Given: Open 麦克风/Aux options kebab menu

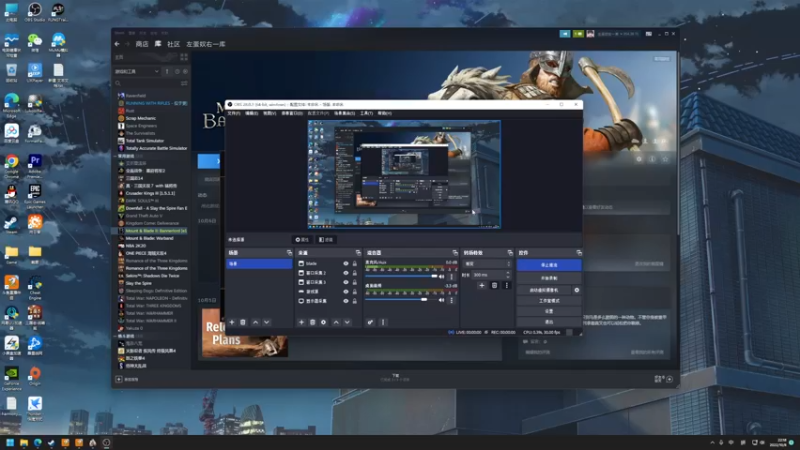Looking at the screenshot, I should tap(452, 277).
